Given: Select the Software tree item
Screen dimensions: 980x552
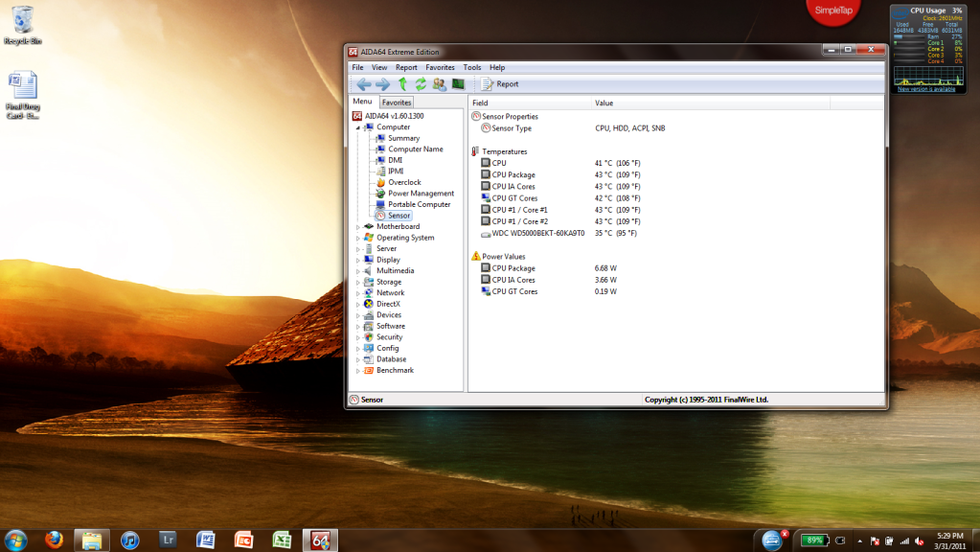Looking at the screenshot, I should click(x=384, y=327).
